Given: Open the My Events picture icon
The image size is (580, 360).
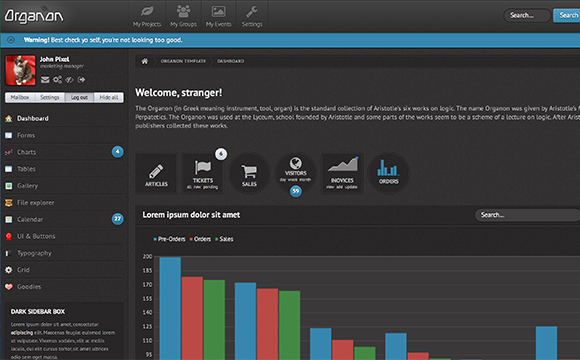Looking at the screenshot, I should click(218, 11).
